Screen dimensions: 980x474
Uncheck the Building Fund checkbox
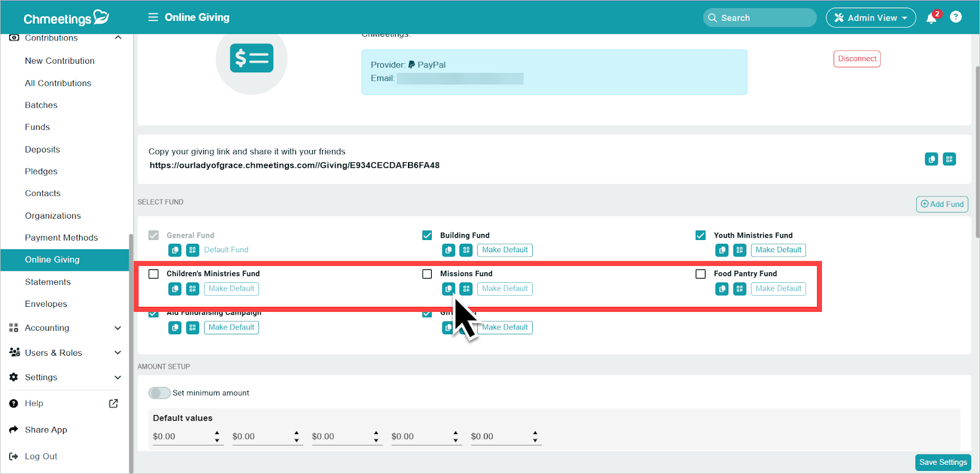427,235
